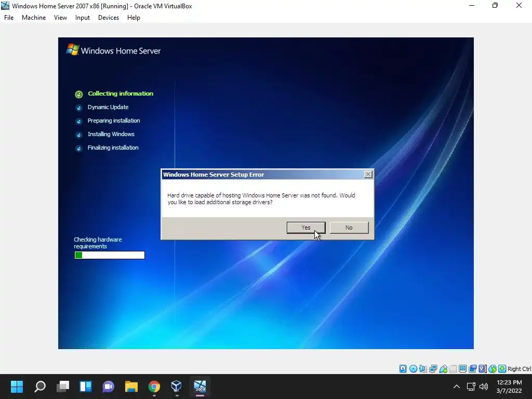Click the optical drive status icon
The width and height of the screenshot is (532, 399).
coord(413,369)
